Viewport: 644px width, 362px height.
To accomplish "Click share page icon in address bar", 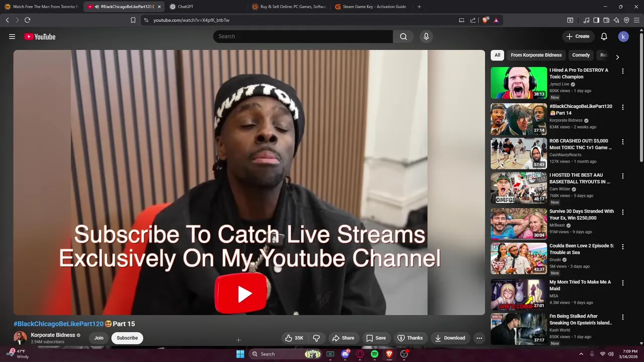I will [x=473, y=20].
